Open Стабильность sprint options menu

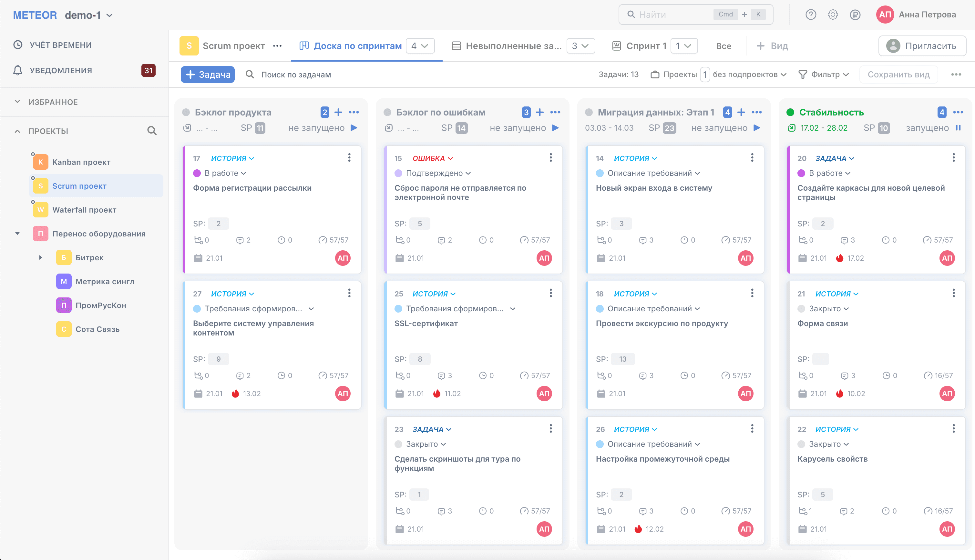pyautogui.click(x=958, y=112)
